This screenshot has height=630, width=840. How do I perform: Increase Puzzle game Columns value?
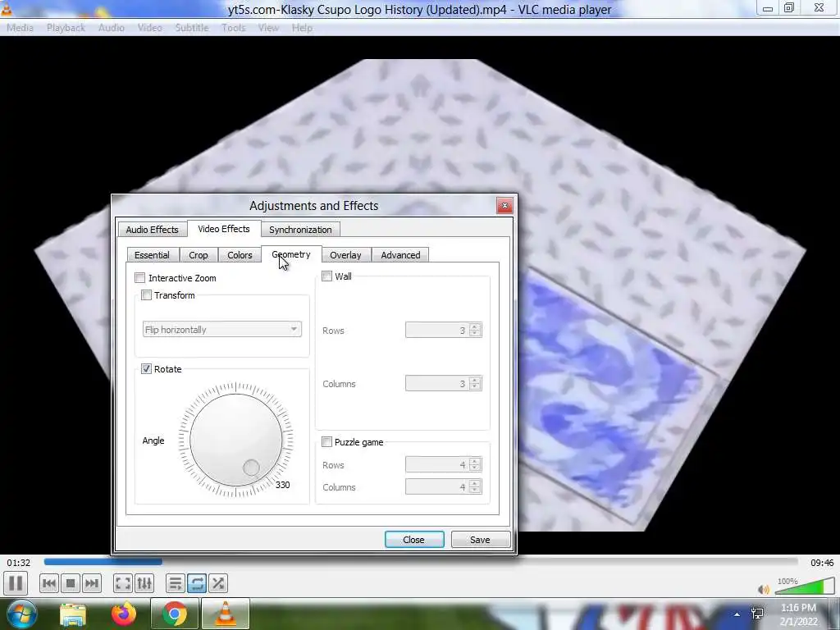click(475, 482)
